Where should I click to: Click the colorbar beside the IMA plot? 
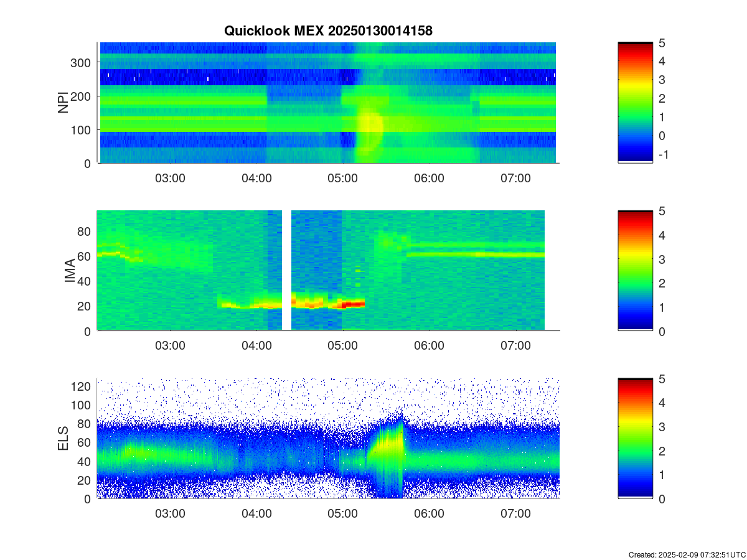tap(636, 271)
